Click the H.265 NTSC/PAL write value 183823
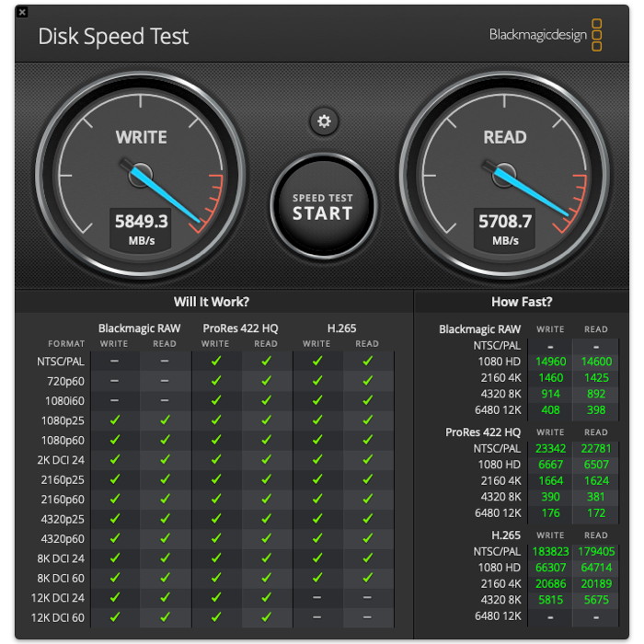Image resolution: width=644 pixels, height=644 pixels. click(x=550, y=552)
